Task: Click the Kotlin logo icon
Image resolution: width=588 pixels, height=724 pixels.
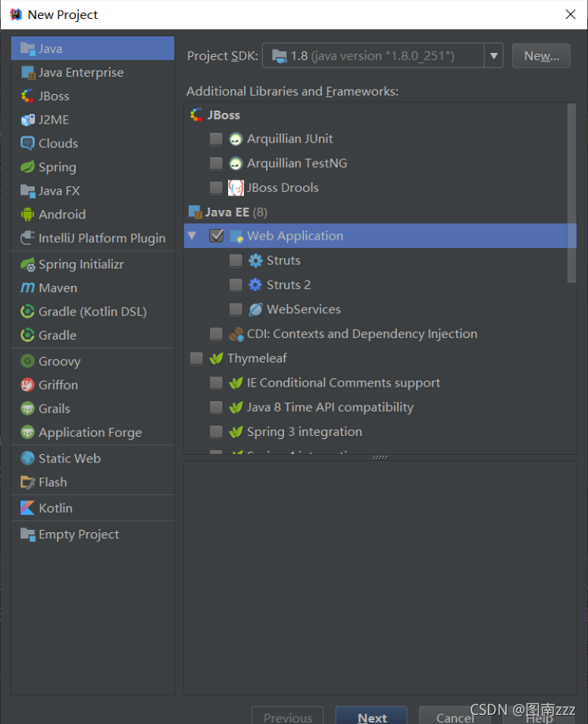Action: point(28,508)
